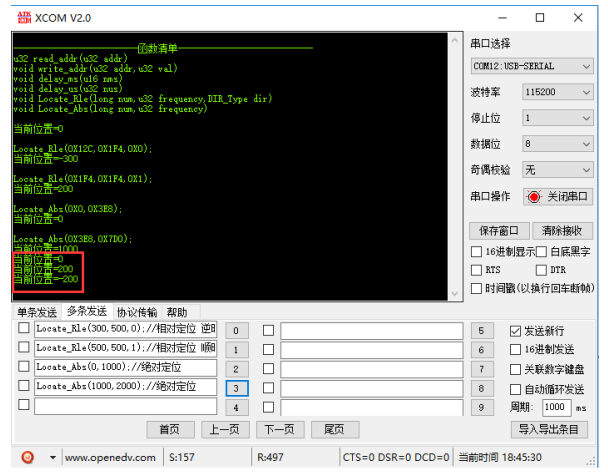Click the 周期 period field showing 1000
The image size is (608, 475).
coord(556,407)
